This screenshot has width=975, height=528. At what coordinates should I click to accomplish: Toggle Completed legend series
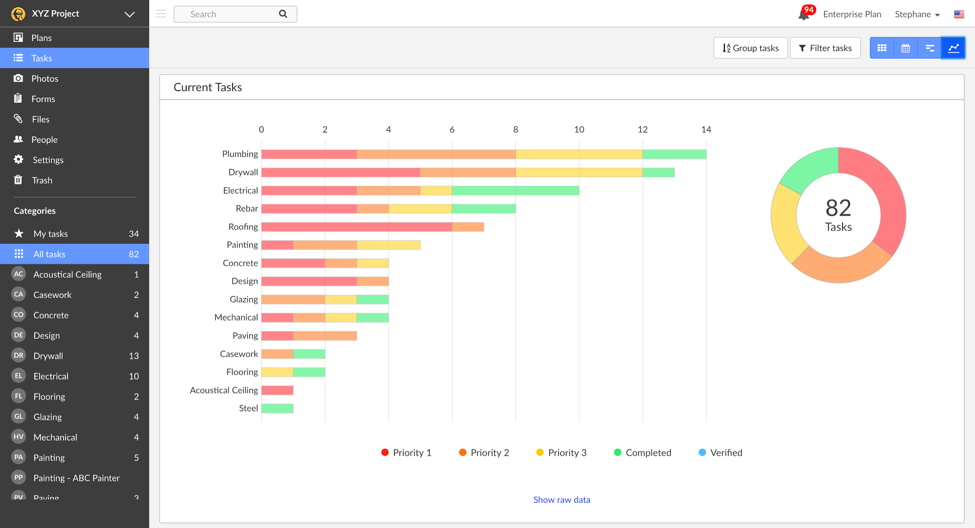coord(642,453)
